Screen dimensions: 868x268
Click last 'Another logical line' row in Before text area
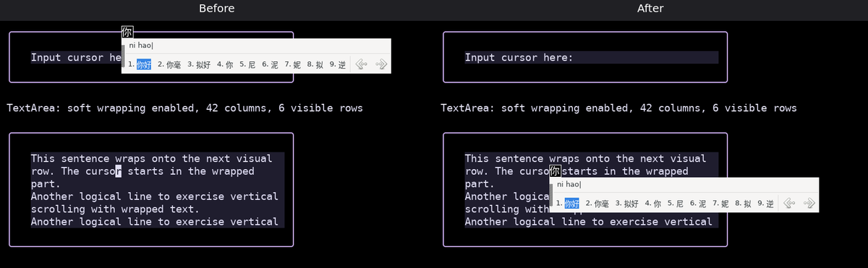pos(154,222)
